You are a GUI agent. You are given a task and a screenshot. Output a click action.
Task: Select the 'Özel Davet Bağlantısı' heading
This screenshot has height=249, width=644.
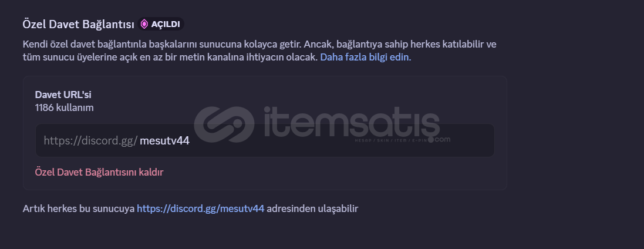coord(79,24)
